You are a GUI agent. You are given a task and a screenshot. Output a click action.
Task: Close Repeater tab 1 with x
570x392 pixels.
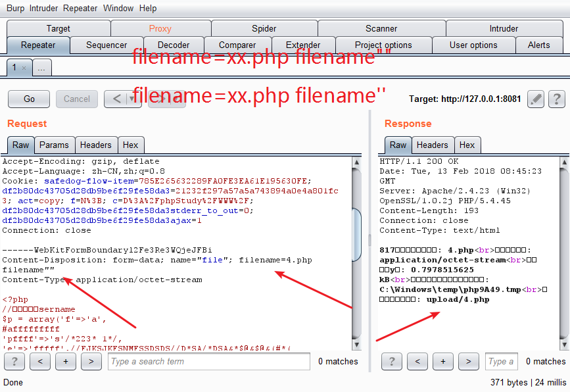point(24,68)
